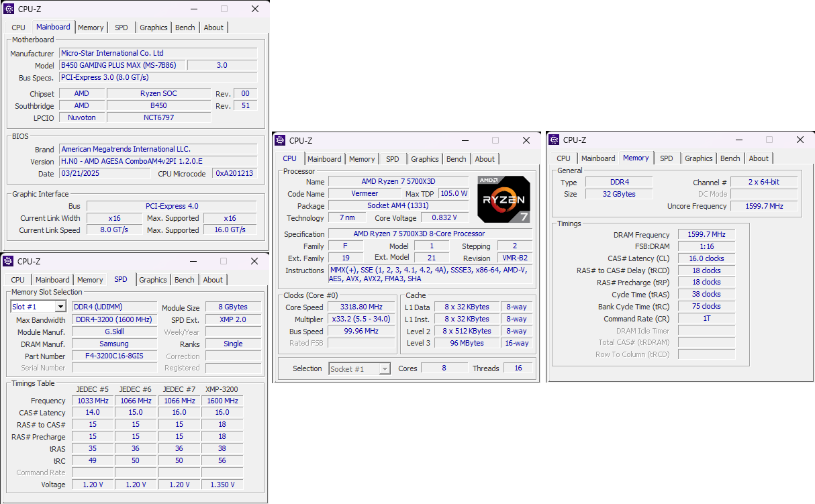The width and height of the screenshot is (815, 504).
Task: Click CPU-Z app icon in Mainboard window title
Action: coord(9,9)
